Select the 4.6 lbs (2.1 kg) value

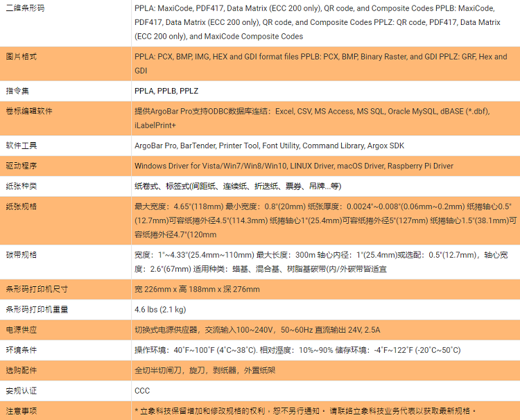click(x=160, y=309)
